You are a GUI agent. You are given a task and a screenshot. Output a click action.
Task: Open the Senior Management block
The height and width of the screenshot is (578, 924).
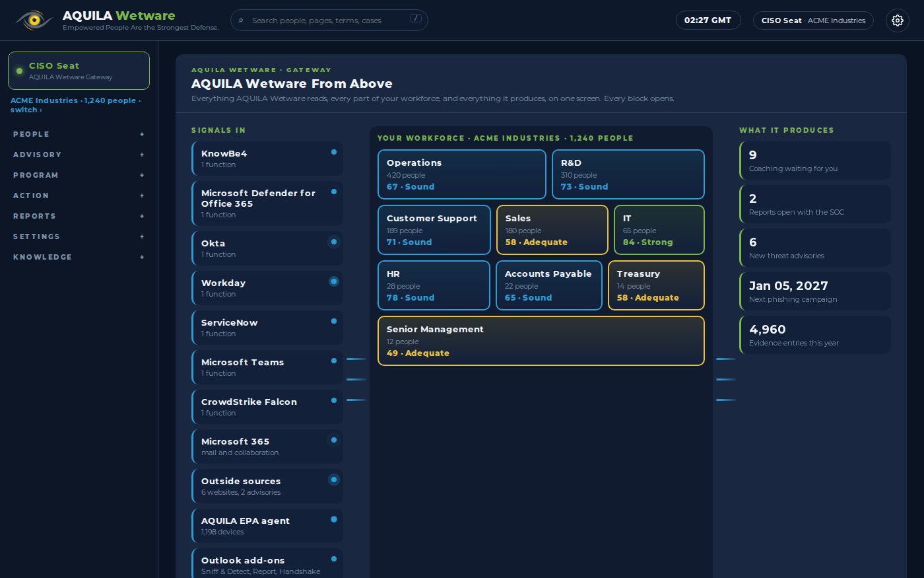pos(541,341)
